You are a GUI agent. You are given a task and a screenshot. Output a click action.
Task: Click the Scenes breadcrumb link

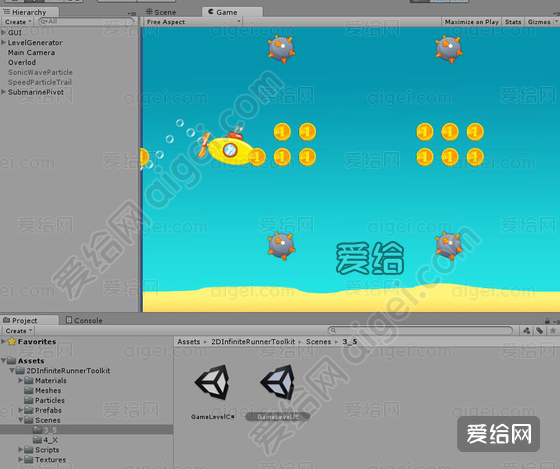pos(318,342)
